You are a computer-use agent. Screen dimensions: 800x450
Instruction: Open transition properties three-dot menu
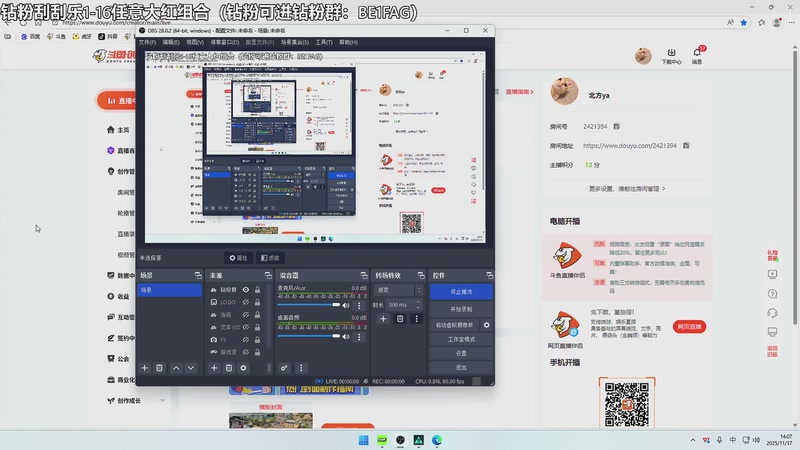pos(416,319)
